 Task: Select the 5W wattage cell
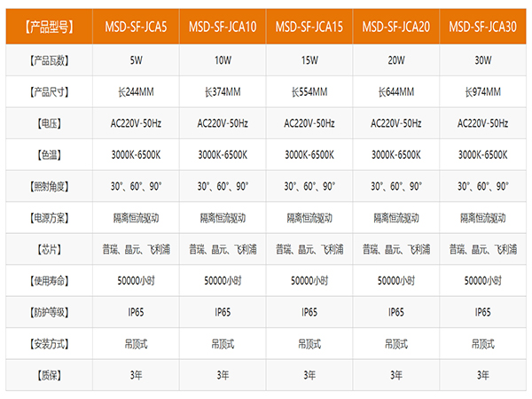[x=136, y=60]
